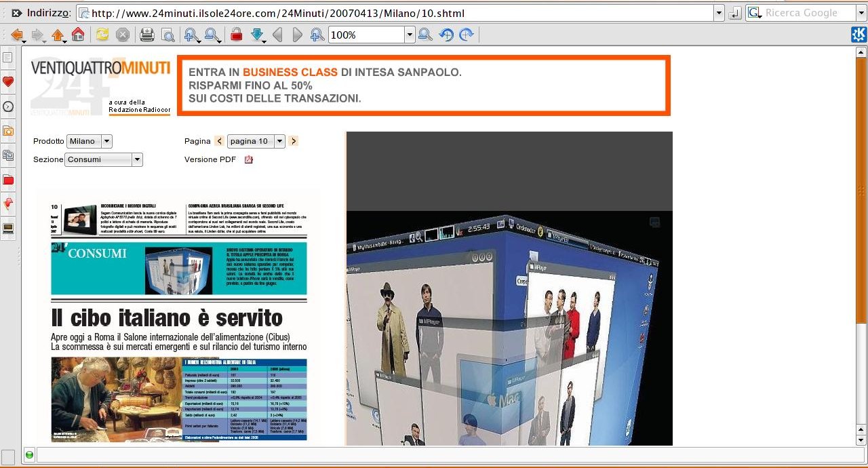Click the grey right triangle icon

pyautogui.click(x=297, y=35)
